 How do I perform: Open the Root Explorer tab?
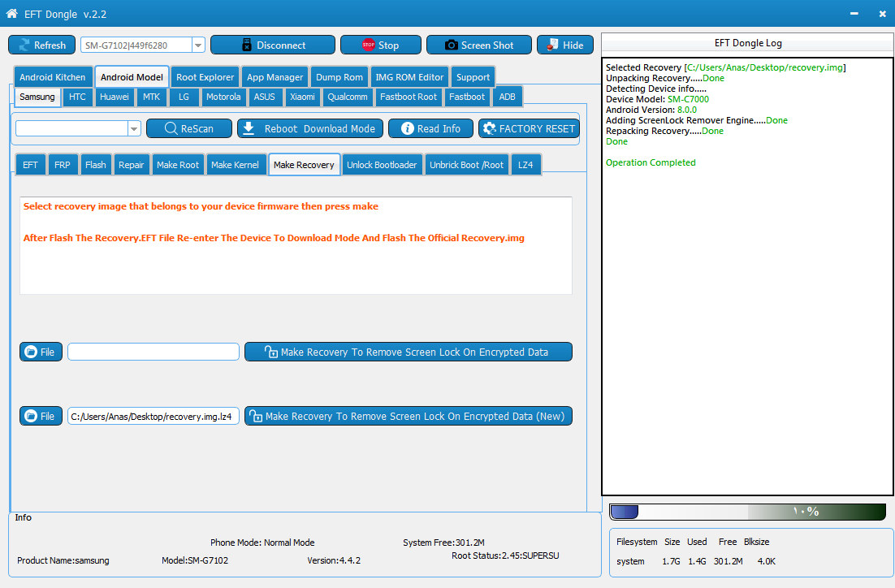pos(205,77)
